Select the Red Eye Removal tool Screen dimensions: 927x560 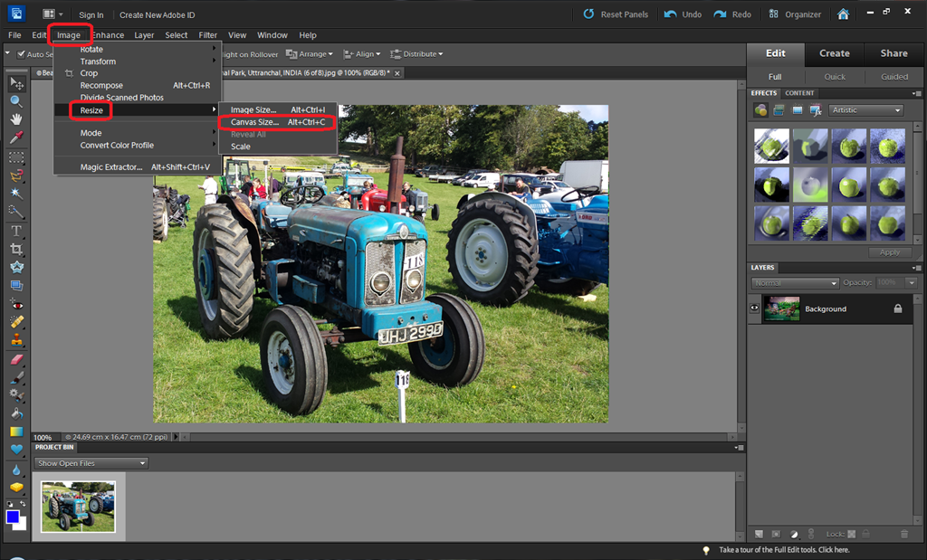click(x=16, y=305)
